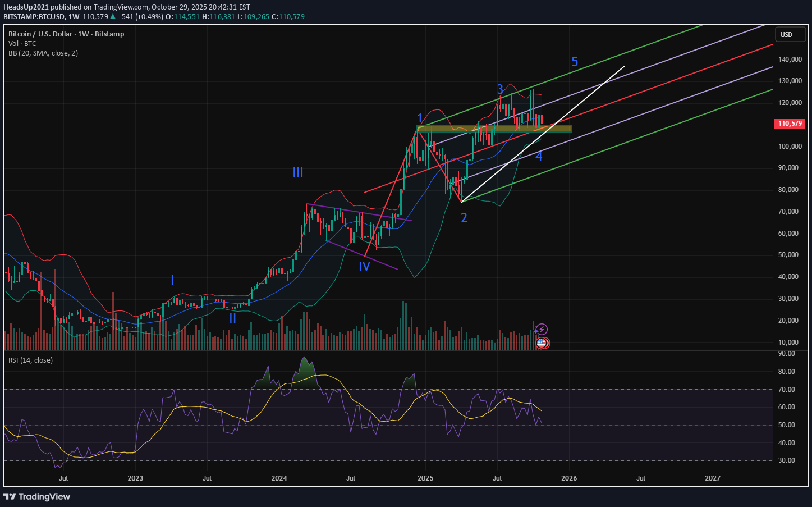Click the red 110,579 current price label
The image size is (812, 507).
[790, 124]
